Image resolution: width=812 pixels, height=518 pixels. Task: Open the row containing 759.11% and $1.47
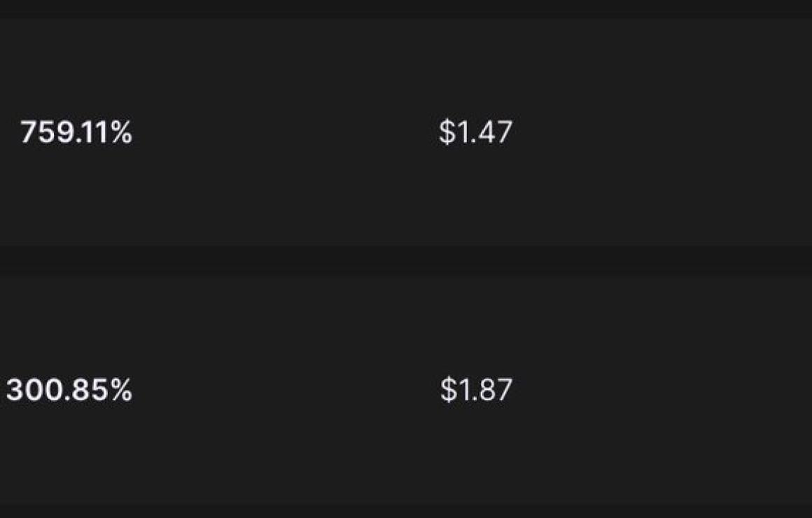click(406, 132)
